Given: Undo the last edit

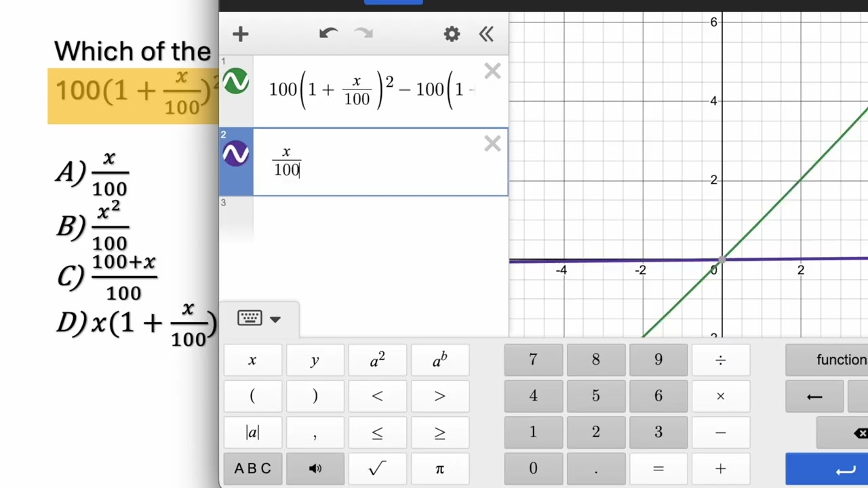Looking at the screenshot, I should point(328,33).
